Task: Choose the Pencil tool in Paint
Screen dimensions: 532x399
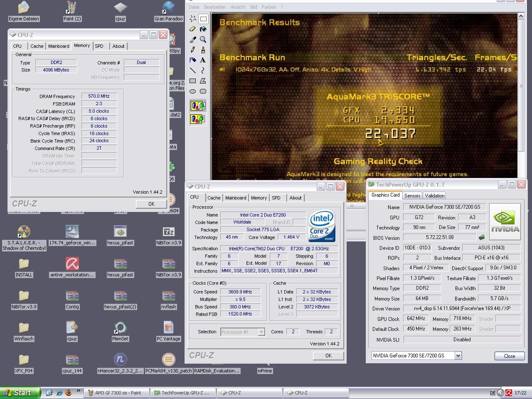Action: [193, 50]
